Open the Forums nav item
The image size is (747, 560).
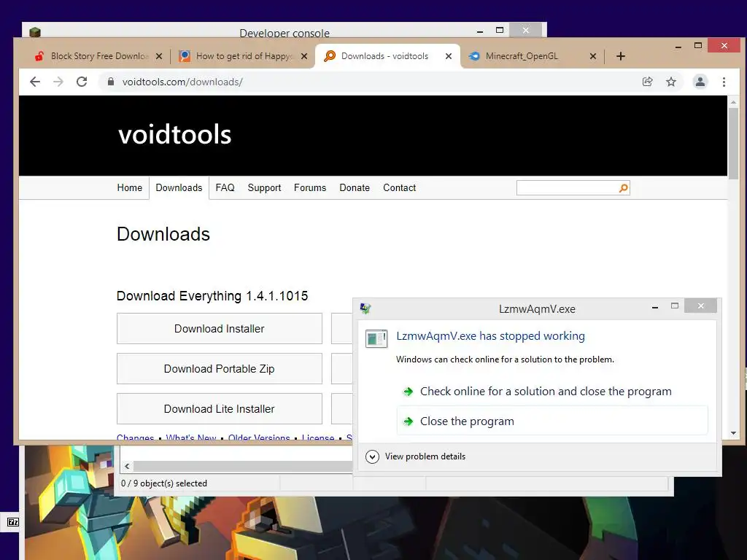(309, 187)
